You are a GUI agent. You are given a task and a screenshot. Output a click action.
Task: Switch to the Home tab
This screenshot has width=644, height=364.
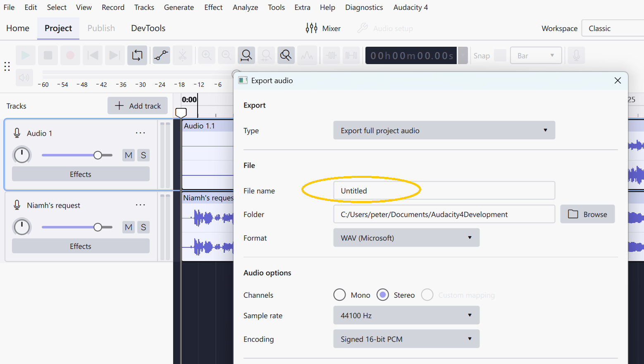[x=18, y=28]
